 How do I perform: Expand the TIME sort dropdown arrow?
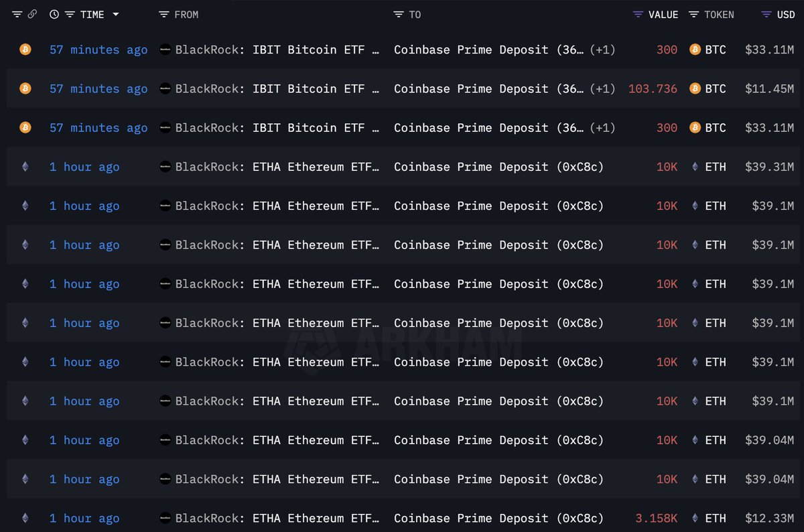116,15
